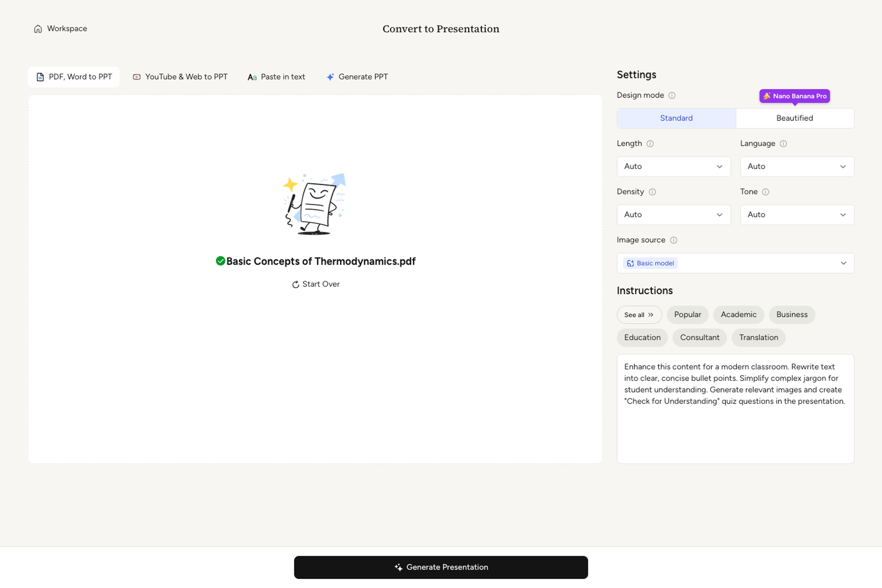Click inside the instructions text box
This screenshot has width=882, height=588.
click(735, 409)
